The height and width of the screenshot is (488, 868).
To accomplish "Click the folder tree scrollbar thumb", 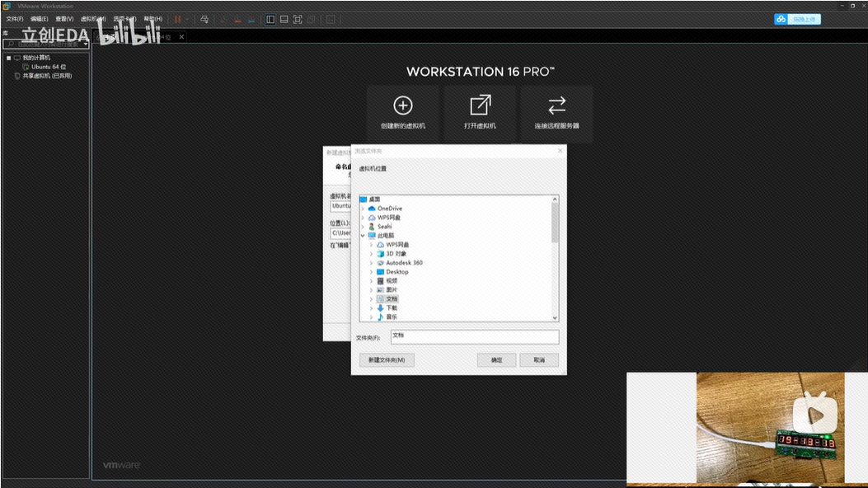I will pos(555,223).
